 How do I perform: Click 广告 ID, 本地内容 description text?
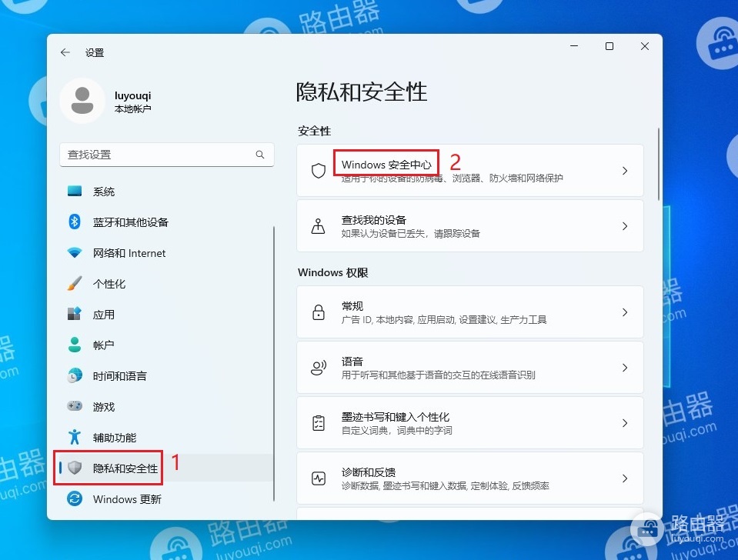[444, 319]
